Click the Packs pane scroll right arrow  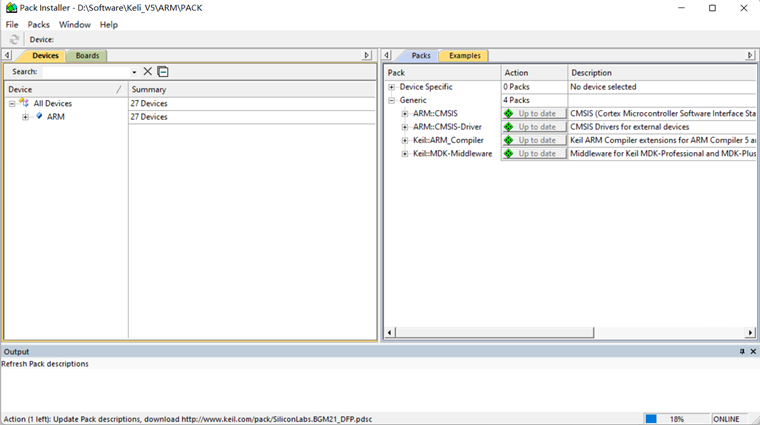(750, 332)
